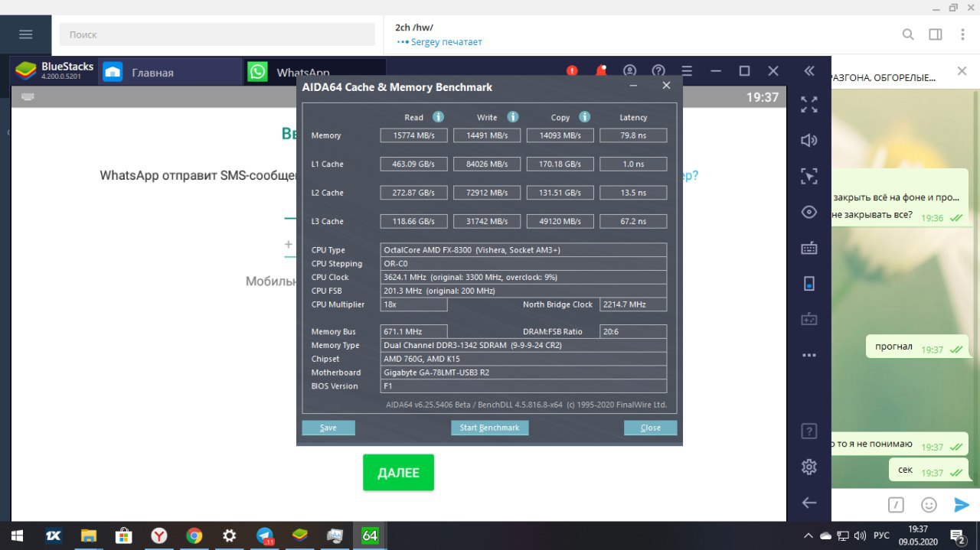This screenshot has height=550, width=980.
Task: Open BlueStacks red alert notification icon
Action: [572, 71]
